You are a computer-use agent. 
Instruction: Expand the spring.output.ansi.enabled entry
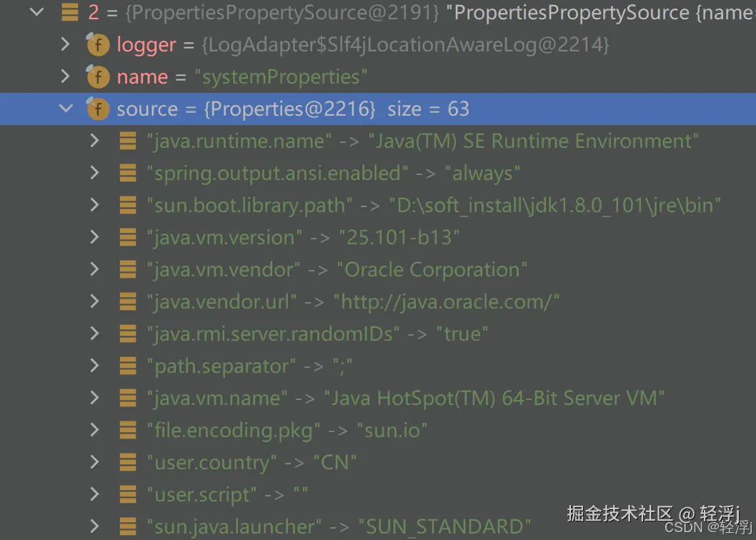pyautogui.click(x=95, y=173)
